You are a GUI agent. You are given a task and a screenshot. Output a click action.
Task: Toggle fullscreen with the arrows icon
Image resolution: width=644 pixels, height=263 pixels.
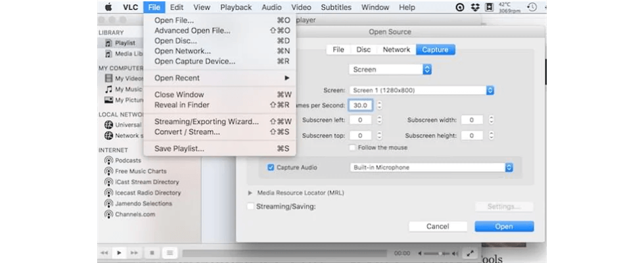471,253
